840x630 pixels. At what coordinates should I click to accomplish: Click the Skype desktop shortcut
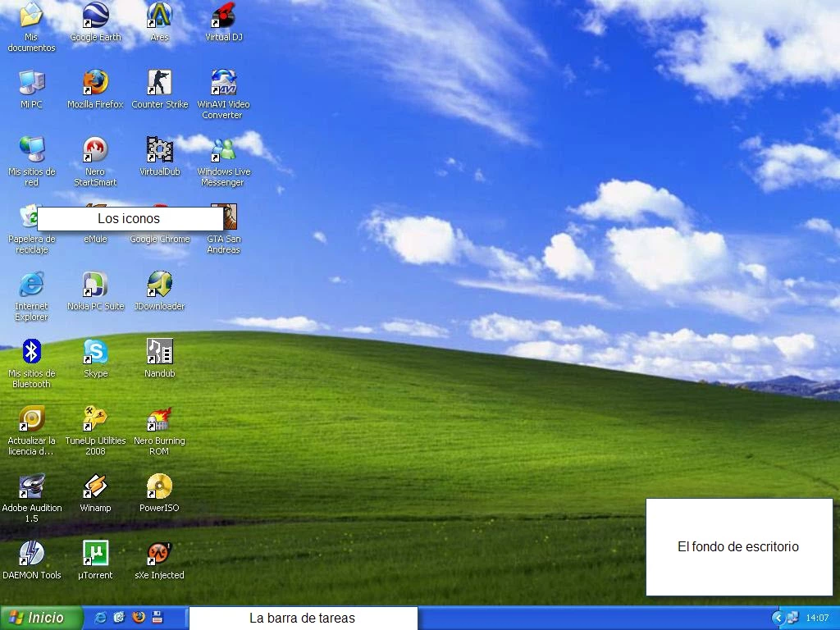95,351
